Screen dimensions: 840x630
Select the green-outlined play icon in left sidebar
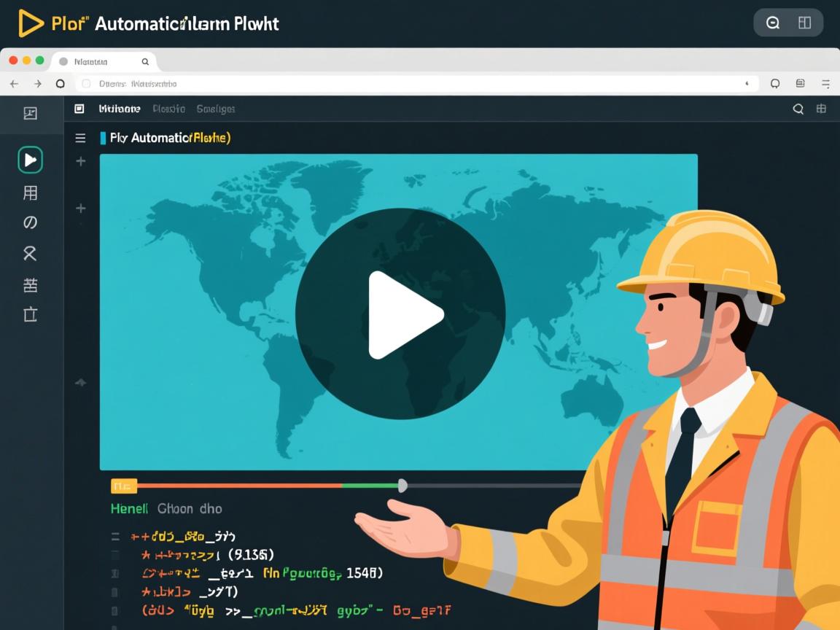(30, 160)
